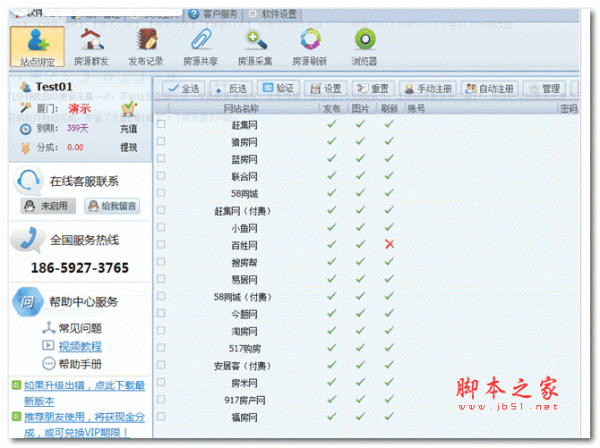Screen dimensions: 600x448
Task: Check the box for 赶集网
Action: pyautogui.click(x=161, y=124)
